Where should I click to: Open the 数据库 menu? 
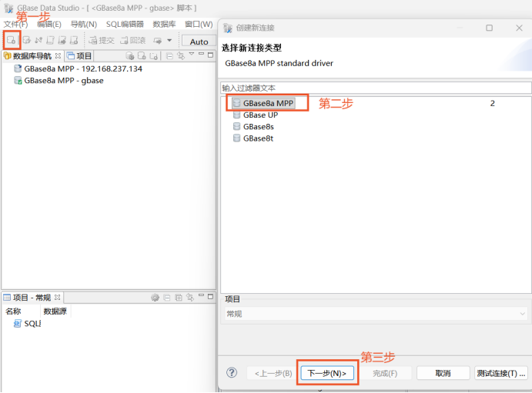click(x=164, y=25)
